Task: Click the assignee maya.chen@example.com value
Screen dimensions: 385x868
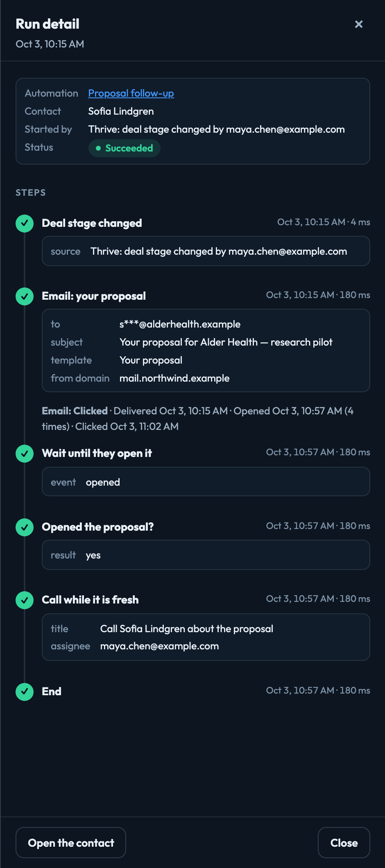Action: click(159, 646)
